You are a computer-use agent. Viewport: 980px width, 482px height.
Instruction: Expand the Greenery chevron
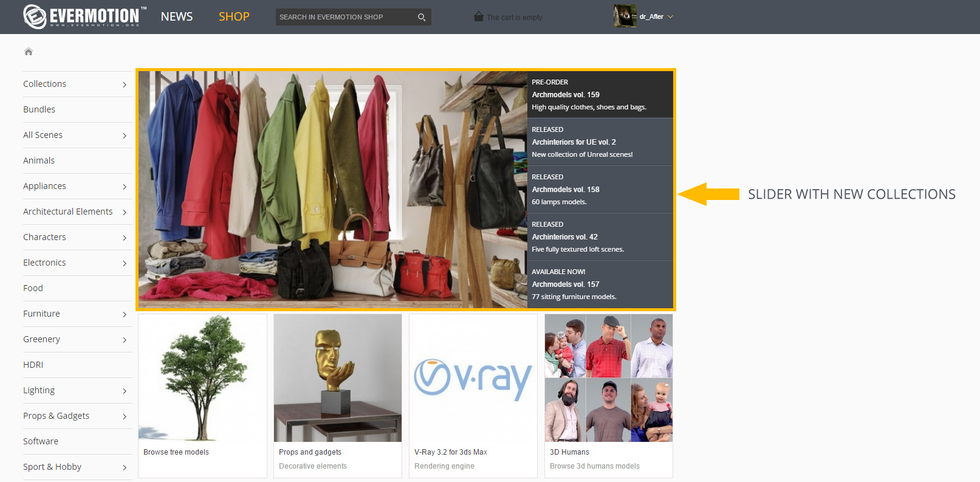click(125, 340)
